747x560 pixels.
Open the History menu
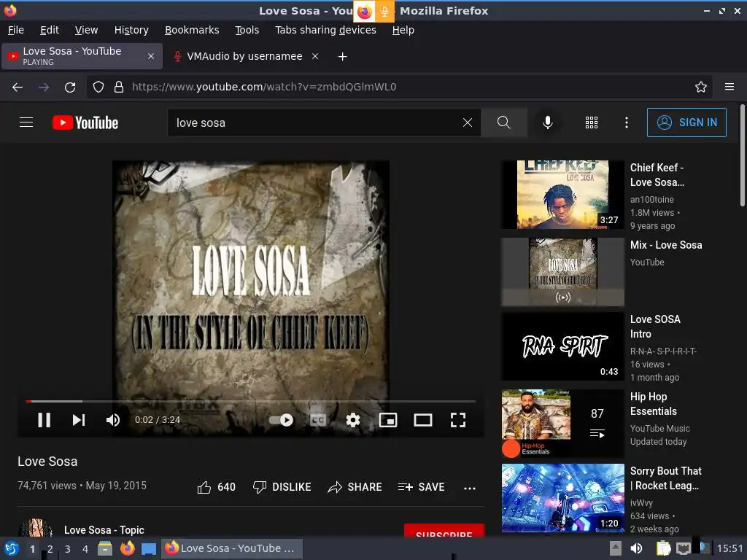tap(131, 30)
